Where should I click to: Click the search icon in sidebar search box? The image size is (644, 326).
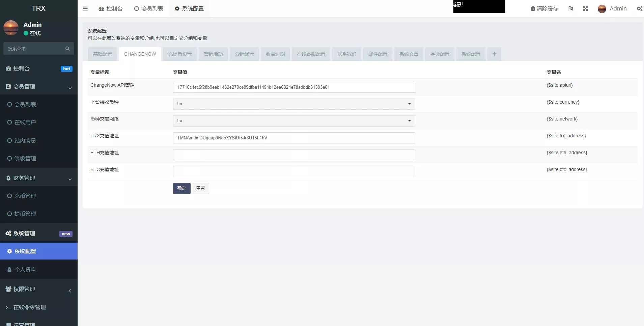[67, 48]
